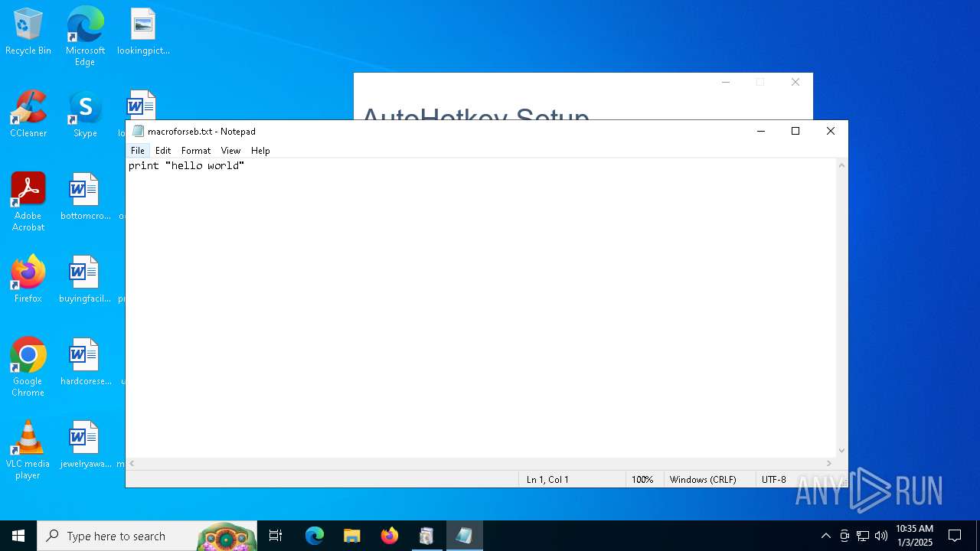Select the Recycle Bin desktop icon
The width and height of the screenshot is (980, 551).
point(28,32)
